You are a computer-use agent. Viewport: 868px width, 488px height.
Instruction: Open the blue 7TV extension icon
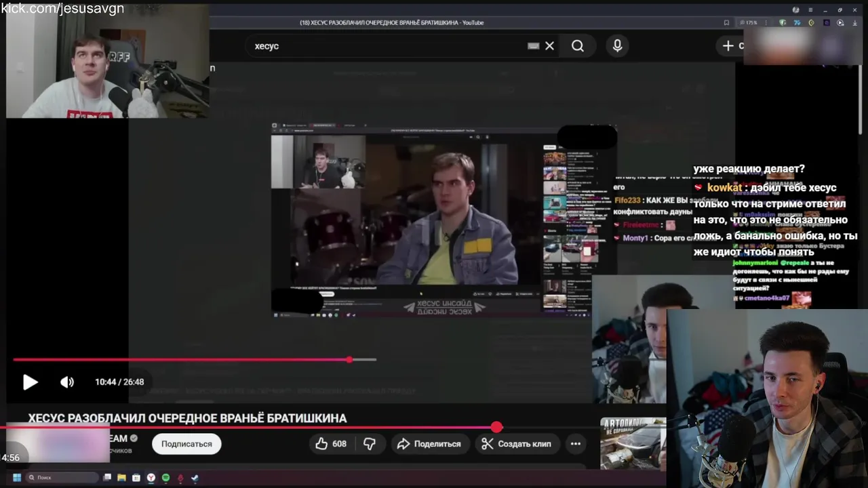tap(797, 22)
